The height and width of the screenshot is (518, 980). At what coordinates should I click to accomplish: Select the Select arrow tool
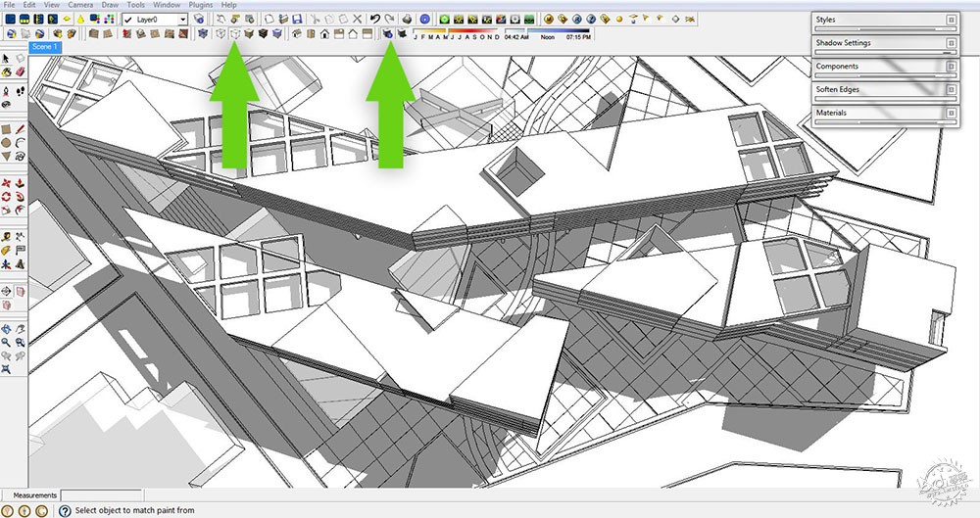tap(6, 58)
